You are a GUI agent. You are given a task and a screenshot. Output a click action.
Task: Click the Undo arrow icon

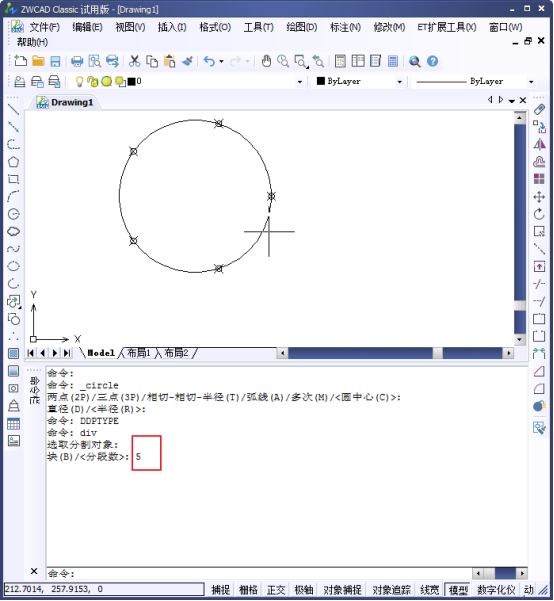click(209, 61)
